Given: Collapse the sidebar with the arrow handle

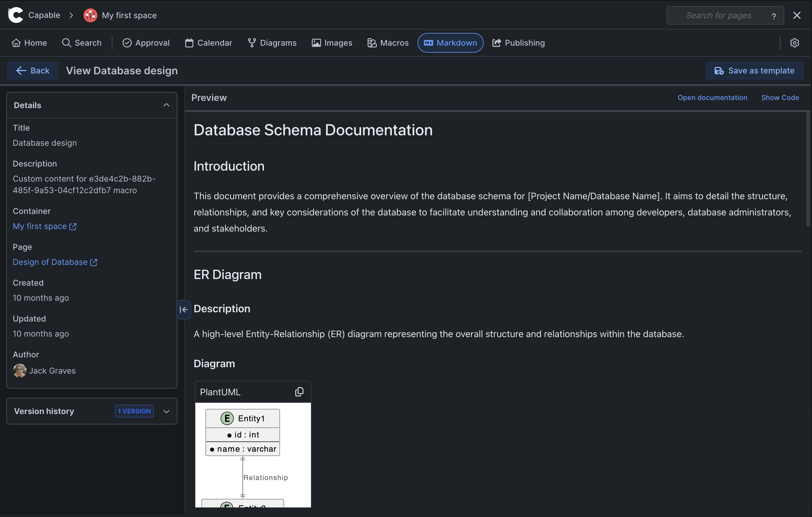Looking at the screenshot, I should tap(183, 309).
